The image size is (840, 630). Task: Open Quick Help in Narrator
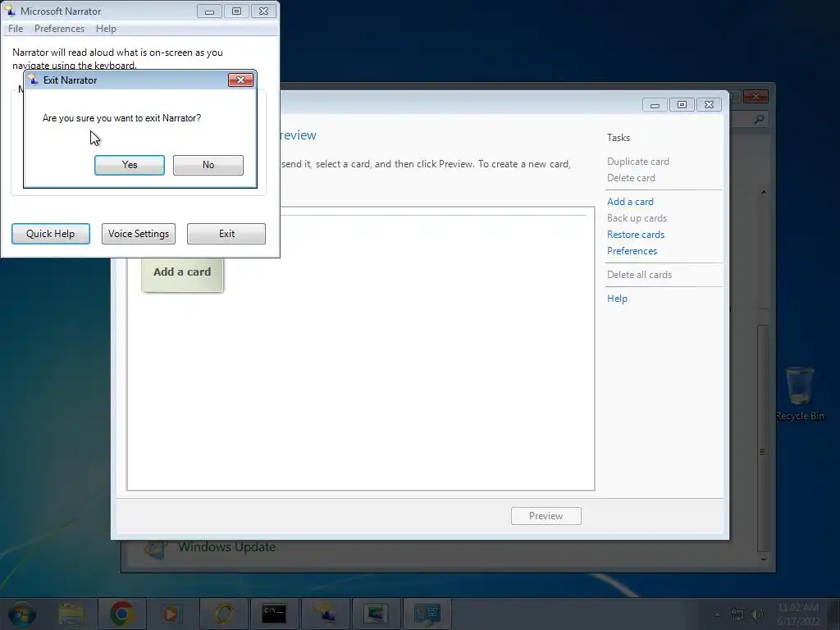coord(51,234)
